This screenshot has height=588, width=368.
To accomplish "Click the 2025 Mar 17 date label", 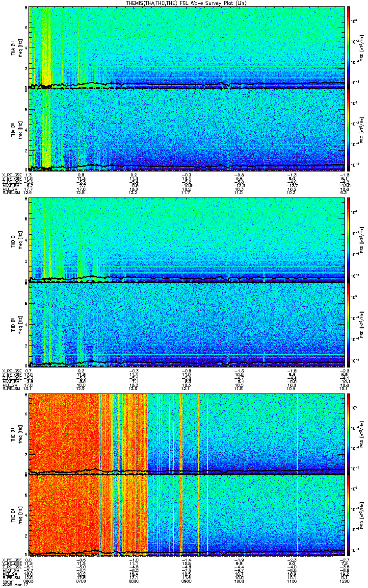I will pyautogui.click(x=12, y=585).
